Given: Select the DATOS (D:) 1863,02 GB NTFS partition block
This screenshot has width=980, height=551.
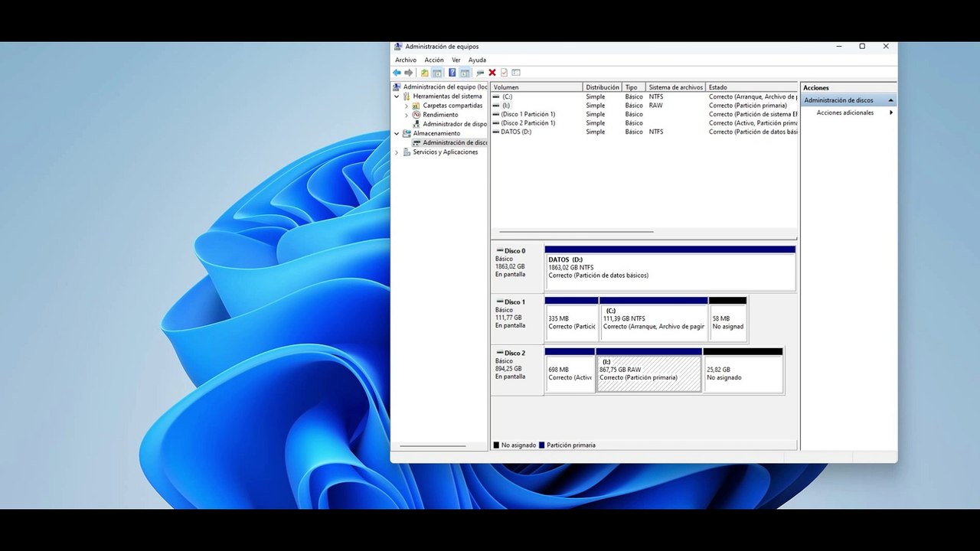Looking at the screenshot, I should tap(670, 268).
